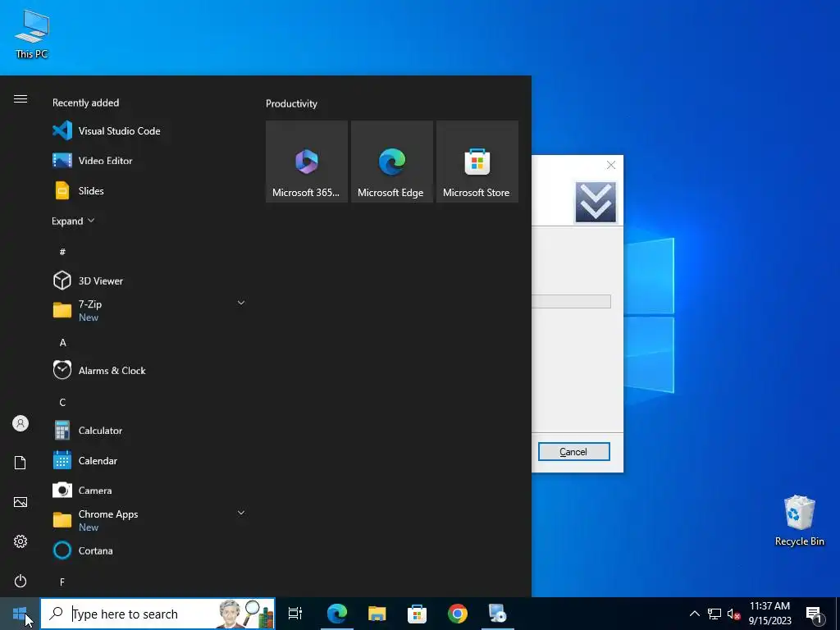Image resolution: width=840 pixels, height=630 pixels.
Task: Click the Microsoft 365 tile
Action: [307, 162]
